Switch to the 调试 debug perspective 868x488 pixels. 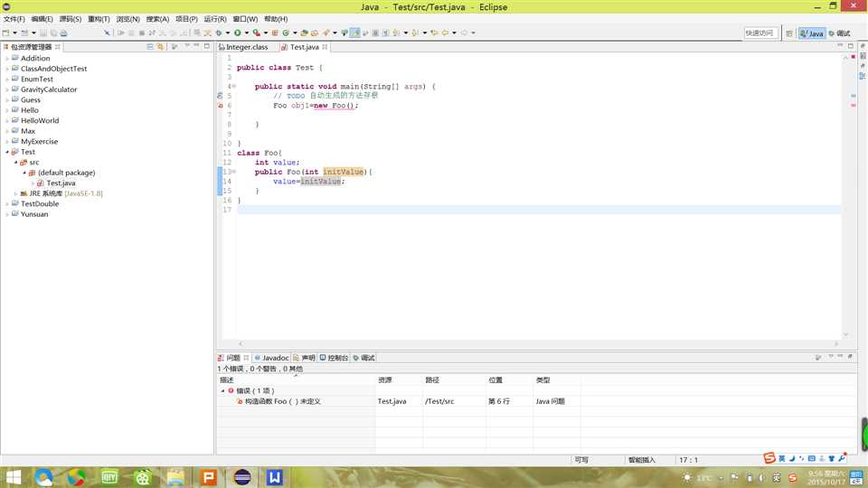click(839, 33)
